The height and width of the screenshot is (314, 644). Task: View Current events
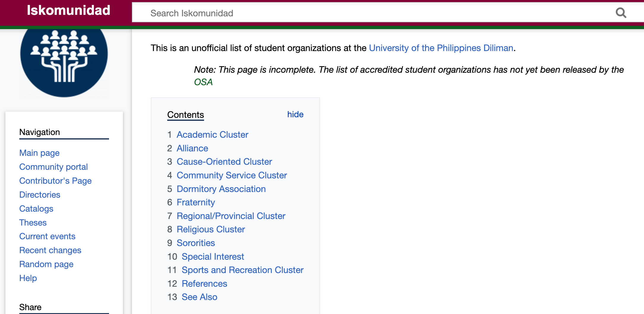tap(47, 236)
